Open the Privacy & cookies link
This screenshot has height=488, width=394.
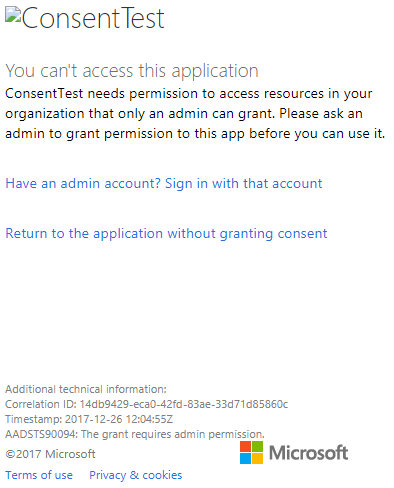(x=136, y=475)
